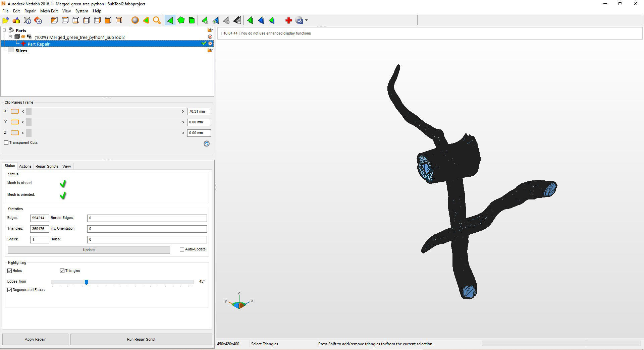The height and width of the screenshot is (350, 644).
Task: Disable Triangles highlighting
Action: click(62, 271)
